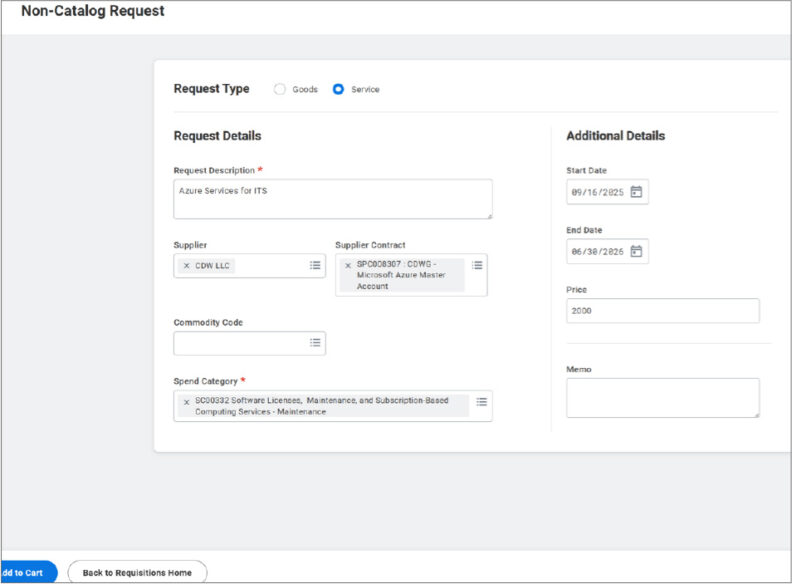
Task: Open the Commodity Code prompt list icon
Action: click(x=315, y=343)
